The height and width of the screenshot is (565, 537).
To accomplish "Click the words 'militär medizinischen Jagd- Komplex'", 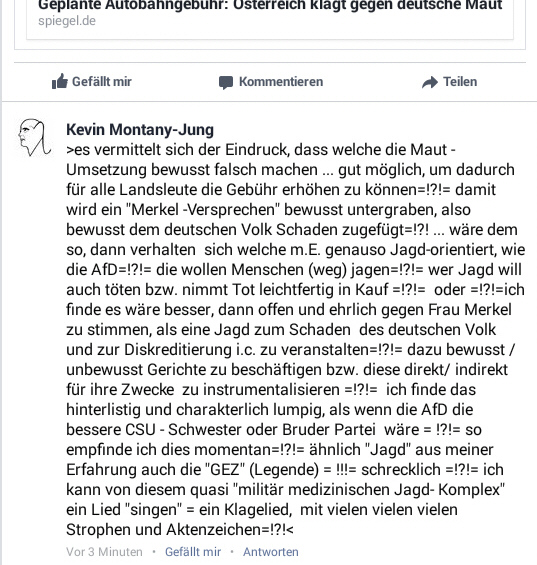I will 369,490.
